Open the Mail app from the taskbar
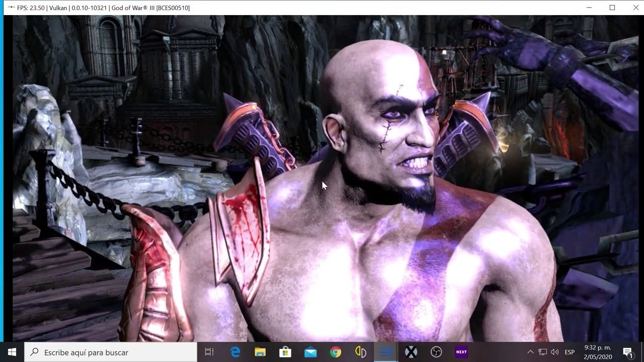644x362 pixels. point(310,352)
